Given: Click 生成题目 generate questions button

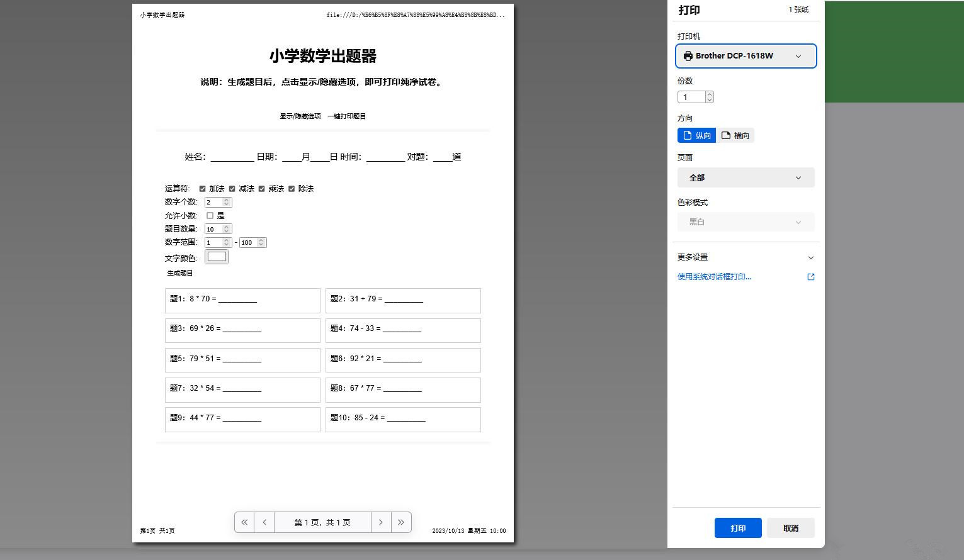Looking at the screenshot, I should (180, 273).
